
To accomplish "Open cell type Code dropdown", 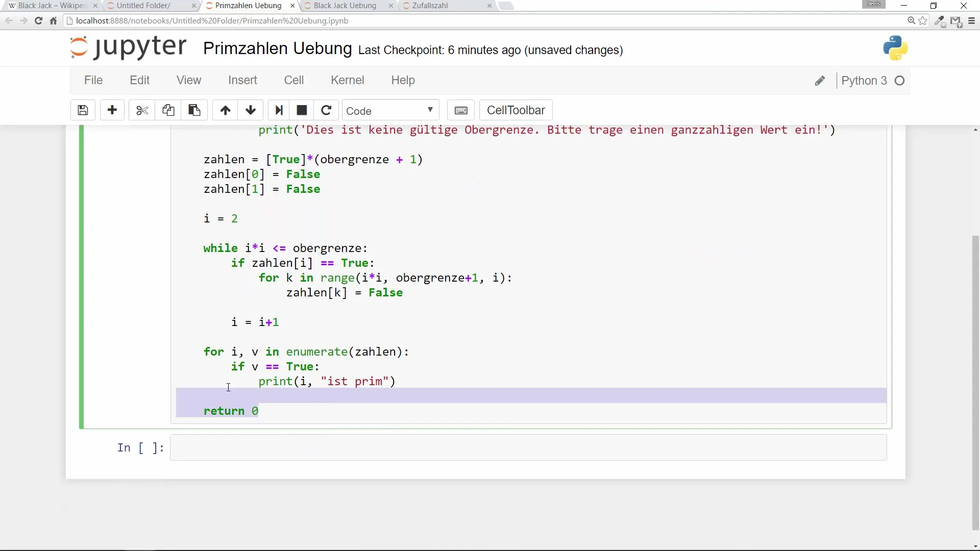I will tap(390, 110).
